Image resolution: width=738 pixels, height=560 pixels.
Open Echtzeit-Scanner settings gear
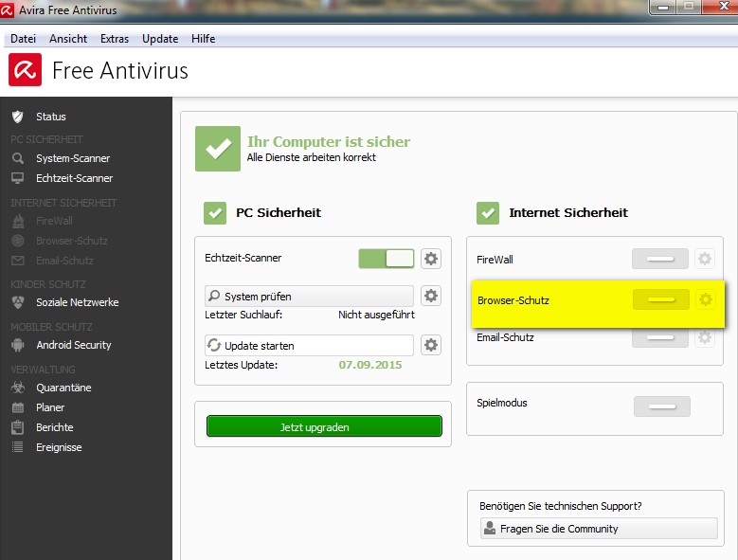tap(431, 259)
